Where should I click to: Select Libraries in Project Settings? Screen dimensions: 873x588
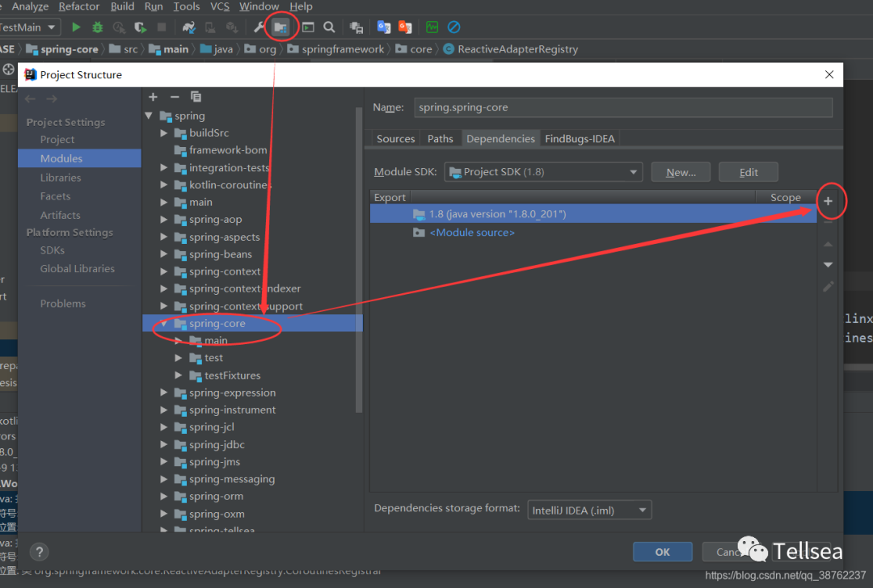pyautogui.click(x=61, y=178)
